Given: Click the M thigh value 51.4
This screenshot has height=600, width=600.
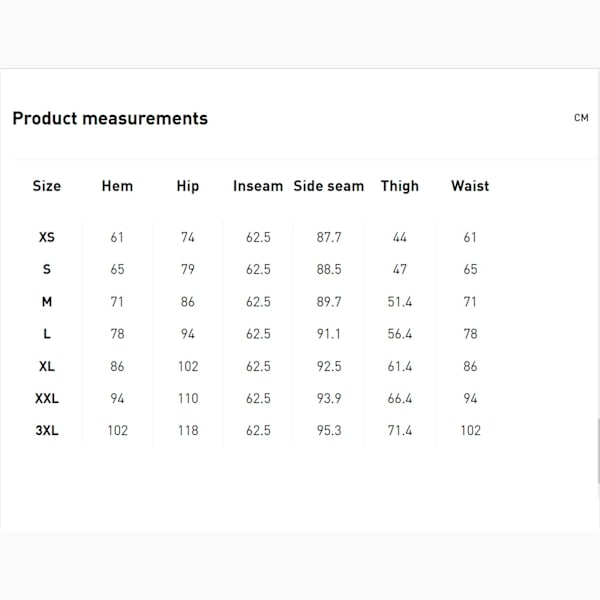Looking at the screenshot, I should tap(400, 302).
